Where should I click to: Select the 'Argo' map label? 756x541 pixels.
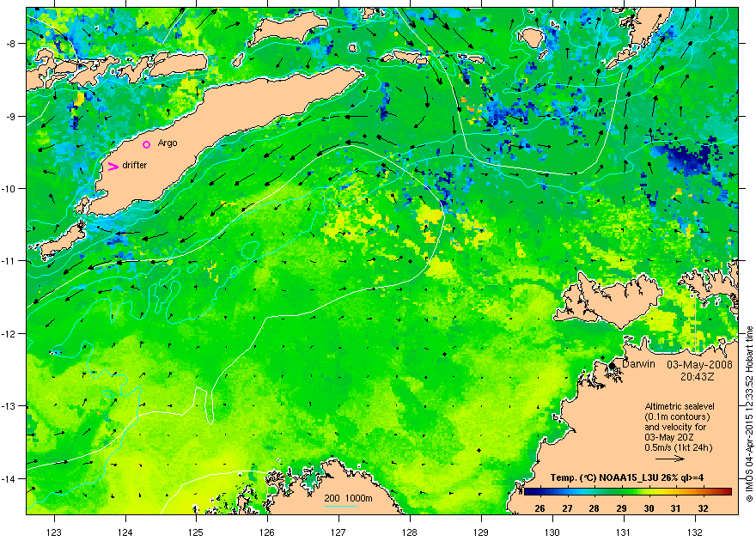[168, 143]
